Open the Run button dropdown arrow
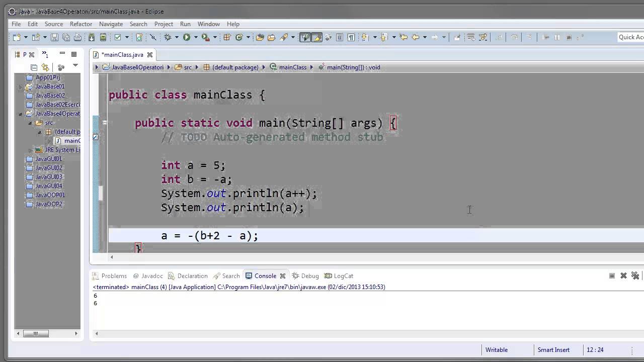 (x=196, y=37)
